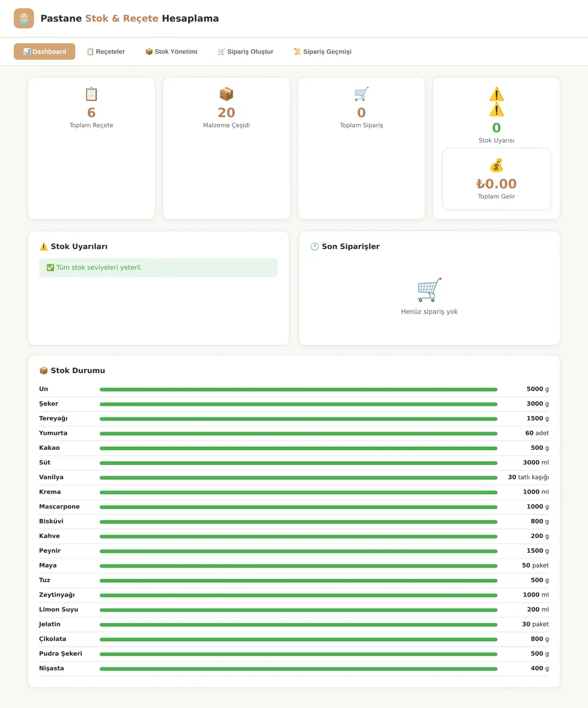
Task: Click the green checkmark in stock alert message
Action: [x=50, y=268]
